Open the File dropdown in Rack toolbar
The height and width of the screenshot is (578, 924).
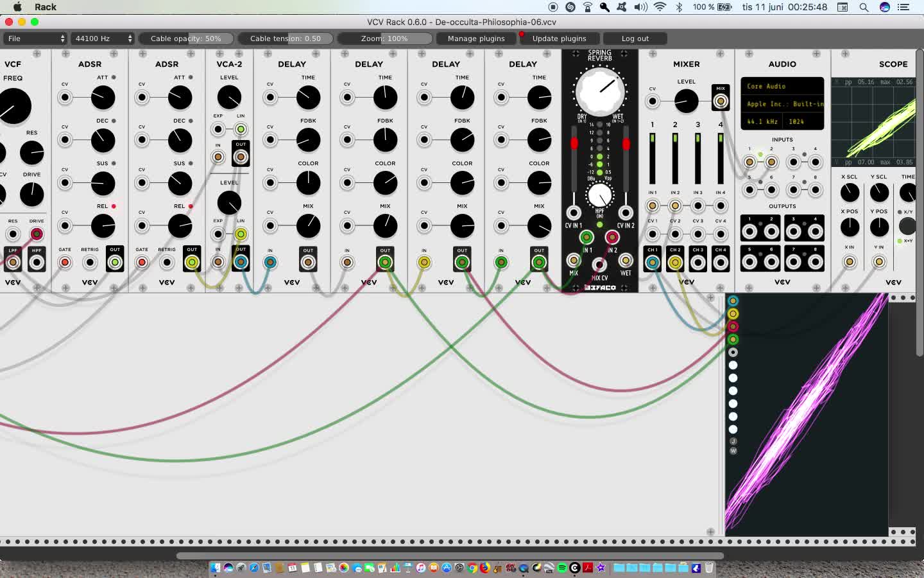(x=35, y=39)
